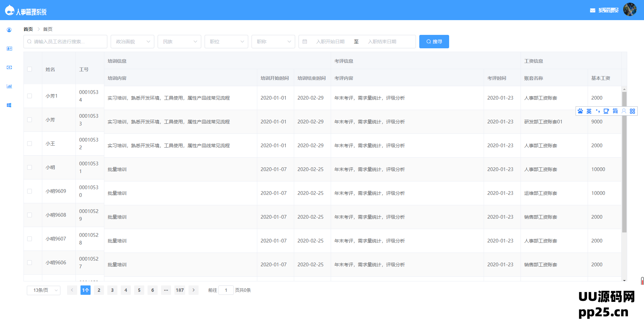Click the Baidu paw icon on IME toolbar

(580, 111)
